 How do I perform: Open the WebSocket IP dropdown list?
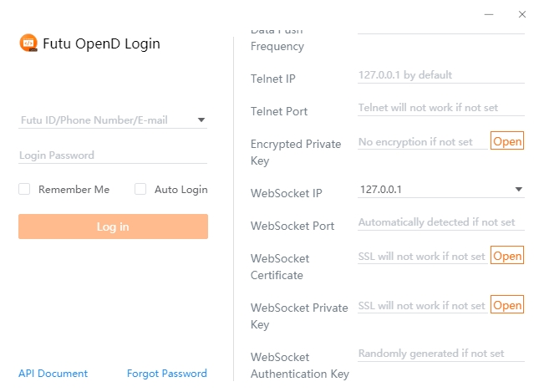click(519, 190)
